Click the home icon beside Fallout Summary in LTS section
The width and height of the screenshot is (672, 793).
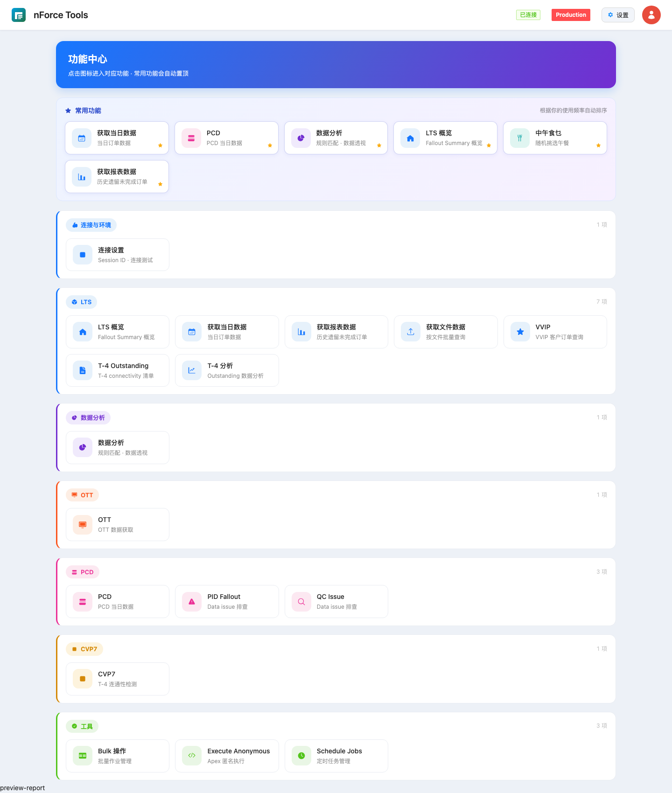tap(83, 332)
